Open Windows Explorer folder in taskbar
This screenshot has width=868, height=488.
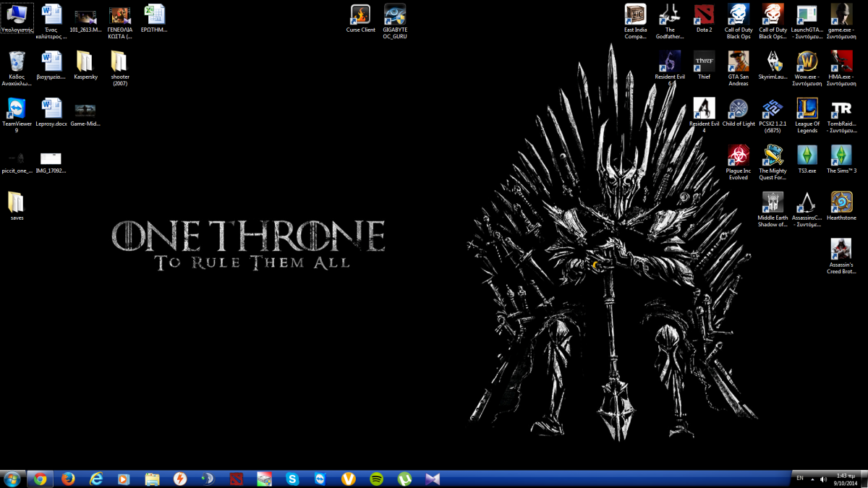coord(152,479)
